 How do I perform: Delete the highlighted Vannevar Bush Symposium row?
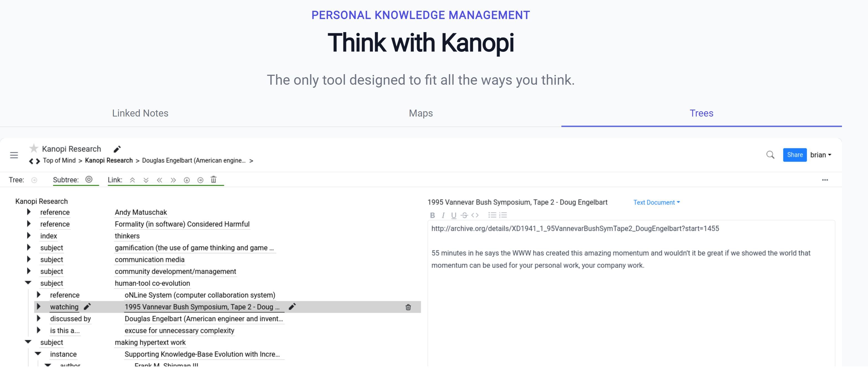[x=408, y=307]
